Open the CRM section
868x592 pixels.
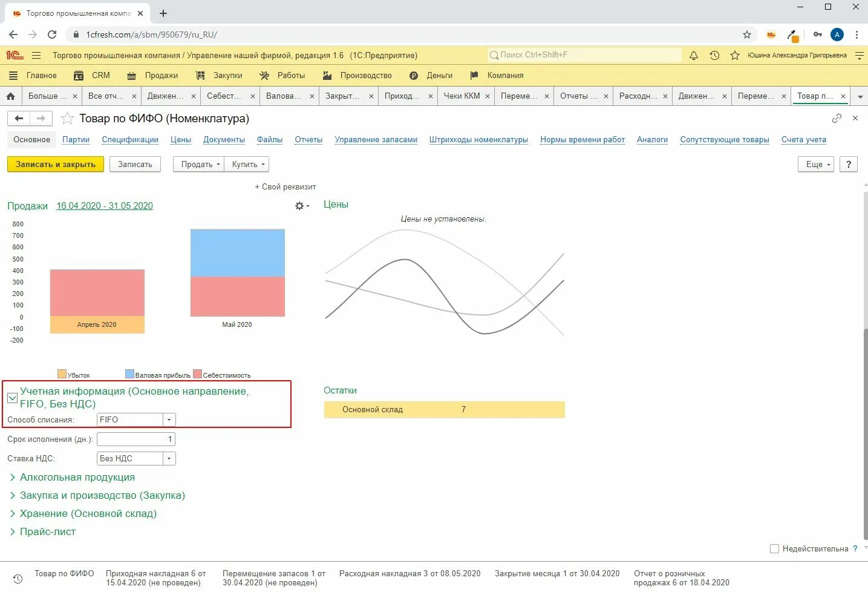click(x=92, y=76)
